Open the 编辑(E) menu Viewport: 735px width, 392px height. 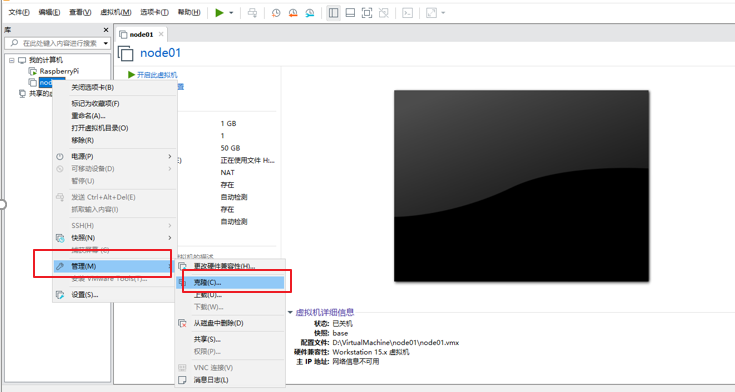click(x=49, y=12)
